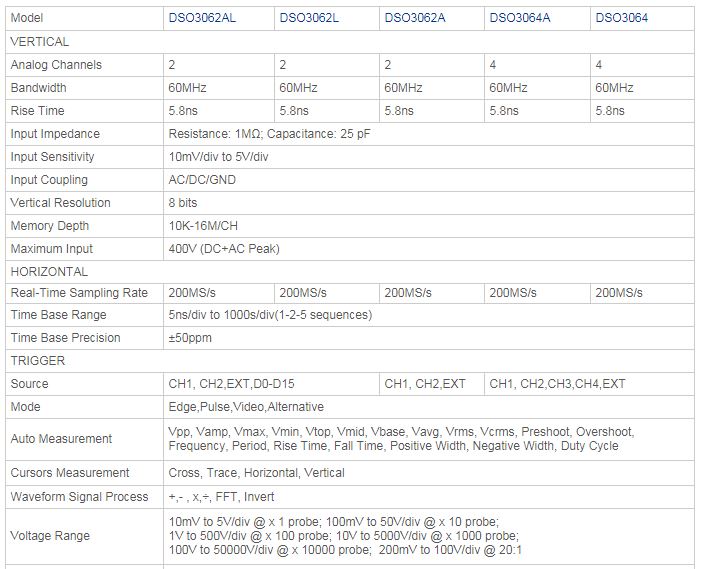Select the CH1, CH2,EXT,D0-D15 source value
This screenshot has height=569, width=702.
tap(231, 384)
